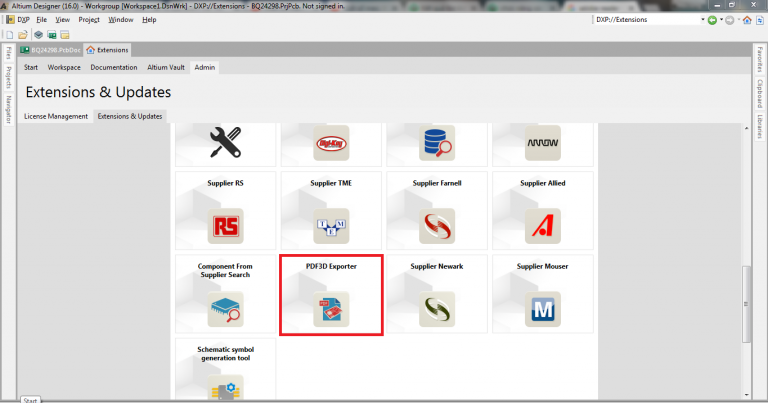Select the Extensions document tab

pos(107,50)
